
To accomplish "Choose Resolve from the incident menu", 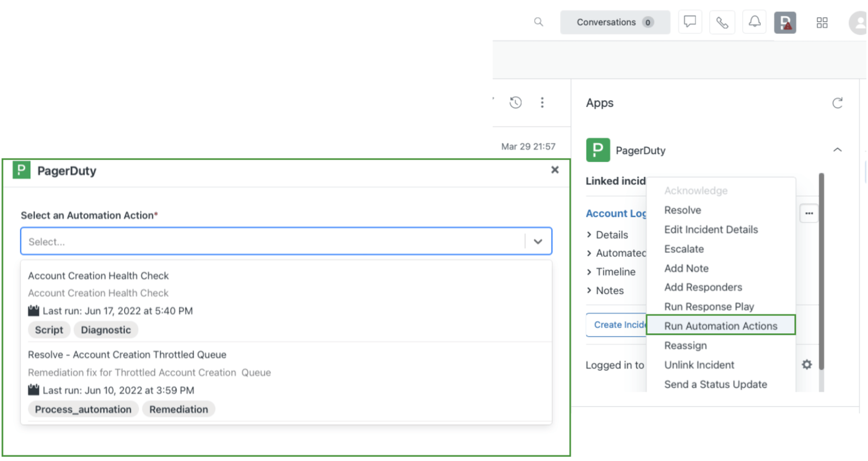I will point(683,210).
